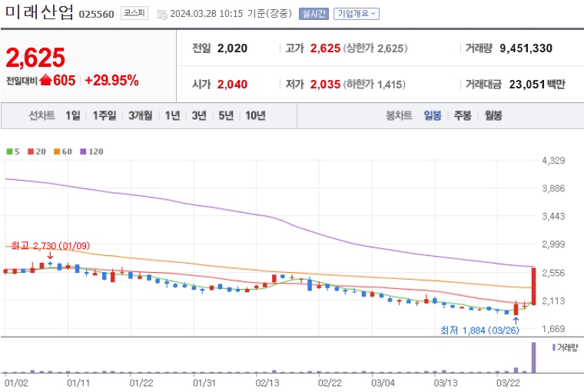Click the 03/22 date axis label
Image resolution: width=584 pixels, height=392 pixels.
pyautogui.click(x=509, y=383)
